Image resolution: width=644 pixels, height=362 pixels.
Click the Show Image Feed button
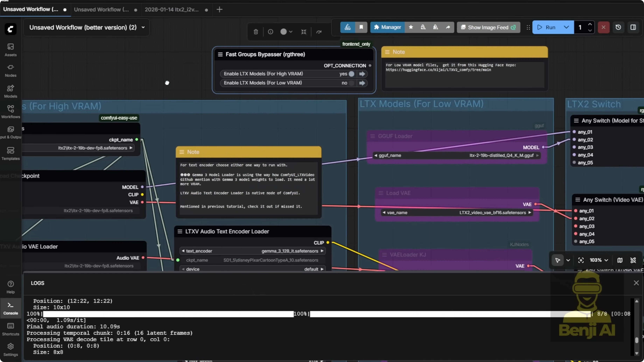click(488, 27)
